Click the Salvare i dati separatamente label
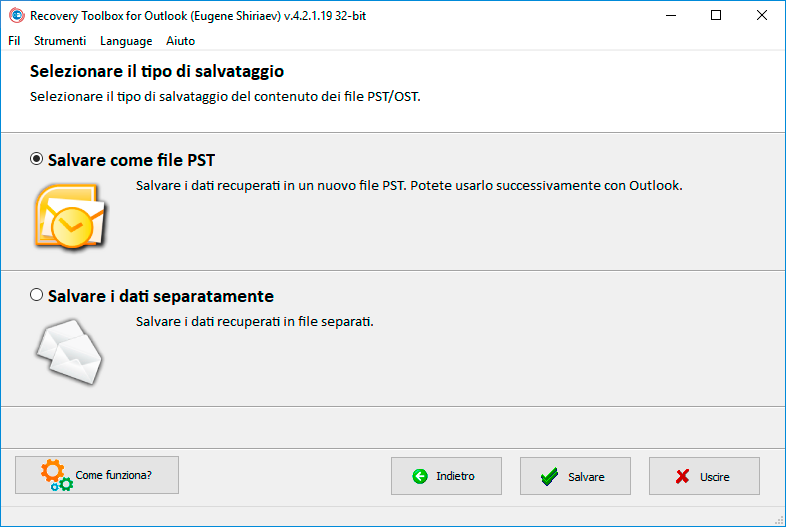The width and height of the screenshot is (786, 527). pos(160,296)
